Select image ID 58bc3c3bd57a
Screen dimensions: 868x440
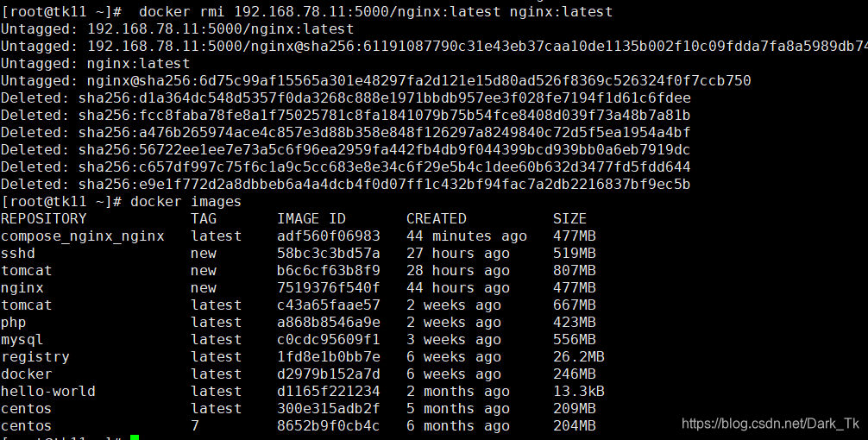[328, 254]
